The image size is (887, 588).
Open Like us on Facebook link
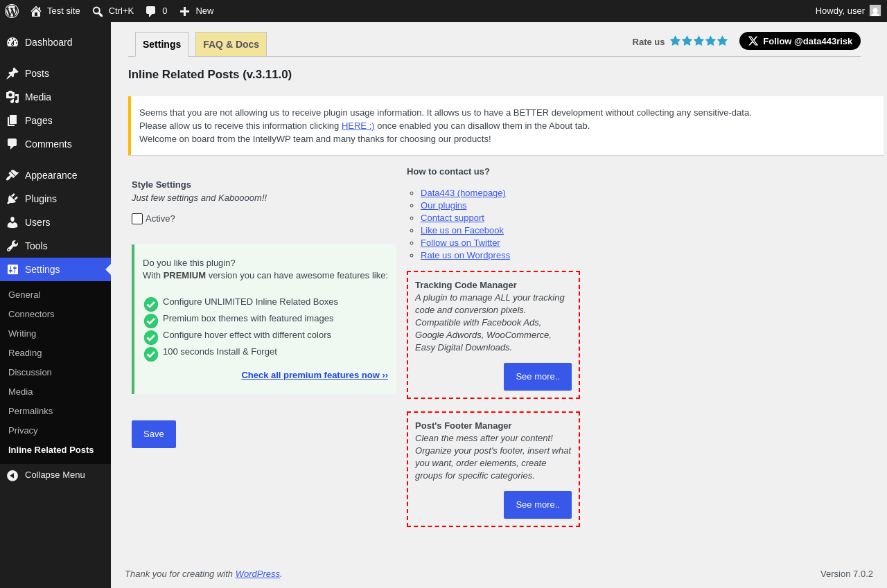(462, 231)
